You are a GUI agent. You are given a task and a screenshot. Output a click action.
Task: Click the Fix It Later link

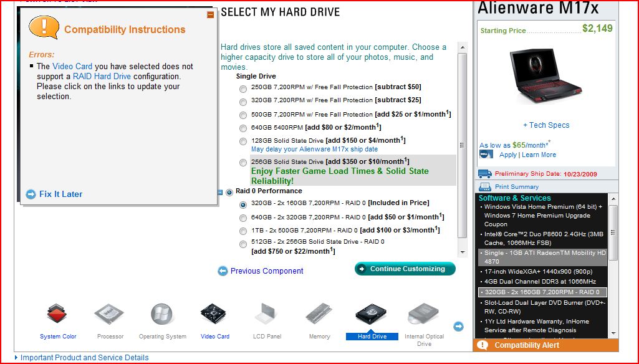pyautogui.click(x=60, y=194)
